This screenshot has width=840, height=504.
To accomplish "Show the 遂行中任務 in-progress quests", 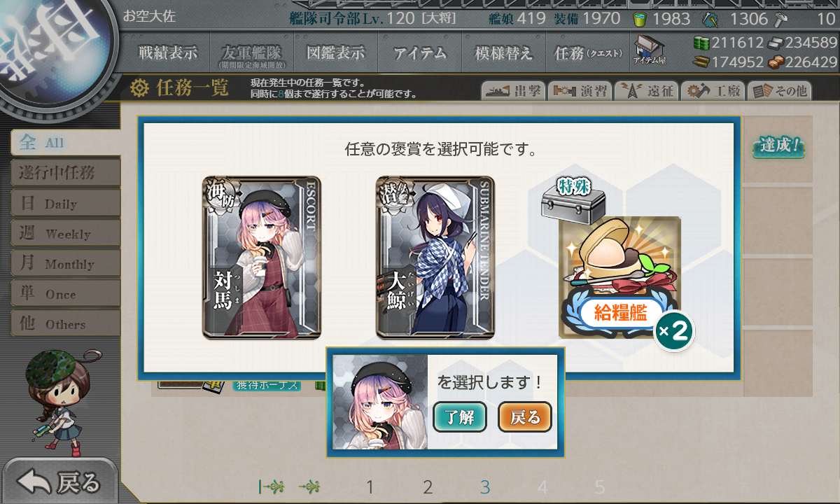I will click(65, 173).
